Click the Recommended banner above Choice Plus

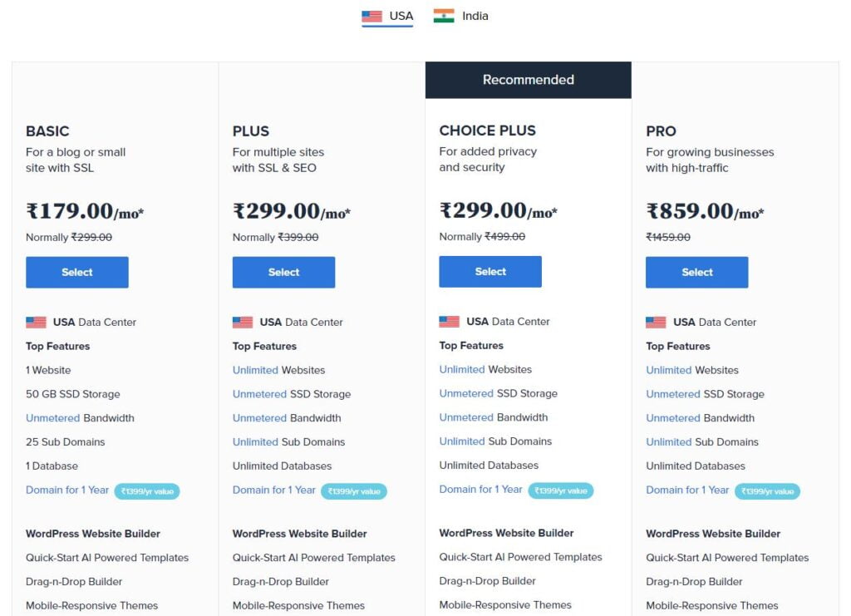tap(529, 80)
